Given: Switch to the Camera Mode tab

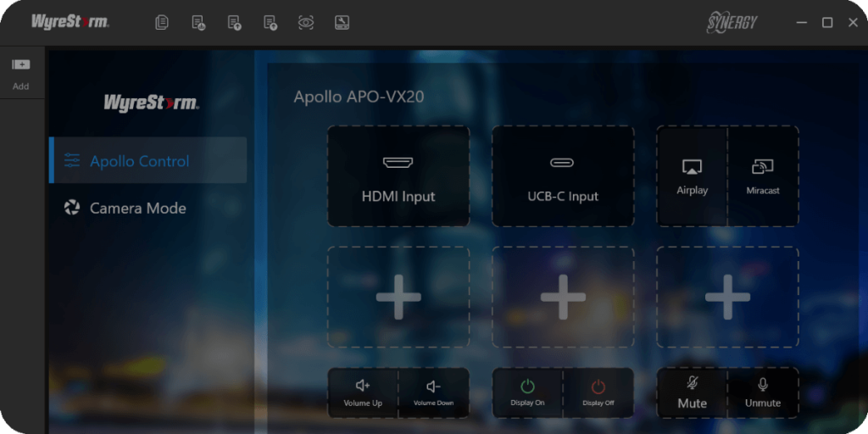Looking at the screenshot, I should [138, 208].
